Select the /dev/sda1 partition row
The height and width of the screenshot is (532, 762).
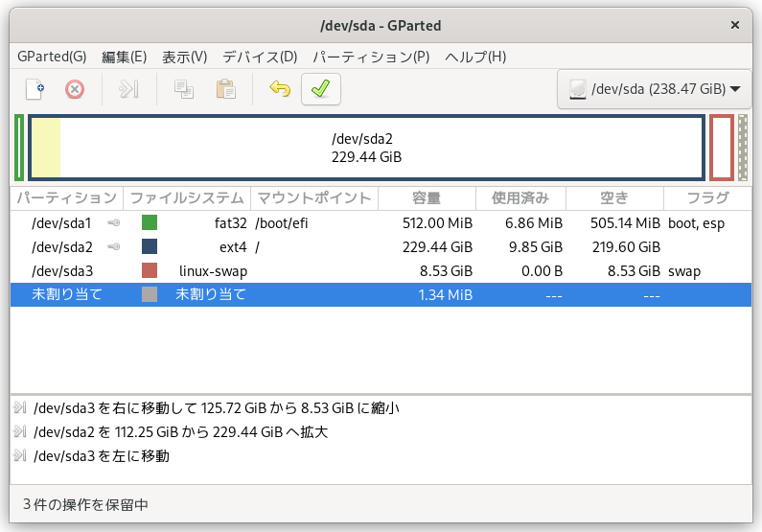[x=381, y=223]
